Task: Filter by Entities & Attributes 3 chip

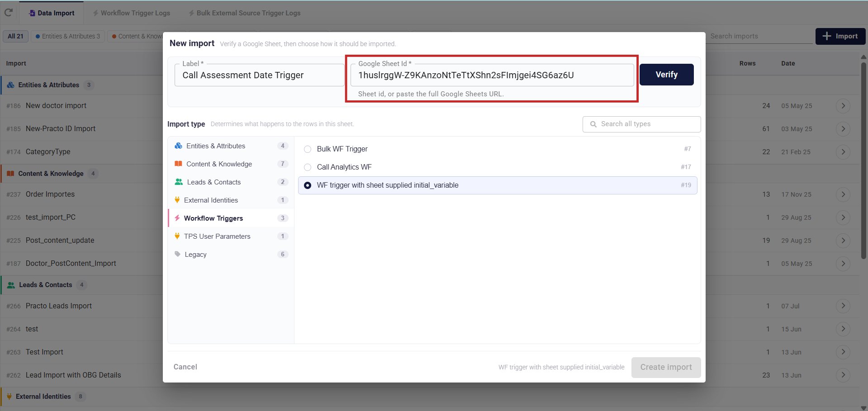Action: click(x=68, y=36)
